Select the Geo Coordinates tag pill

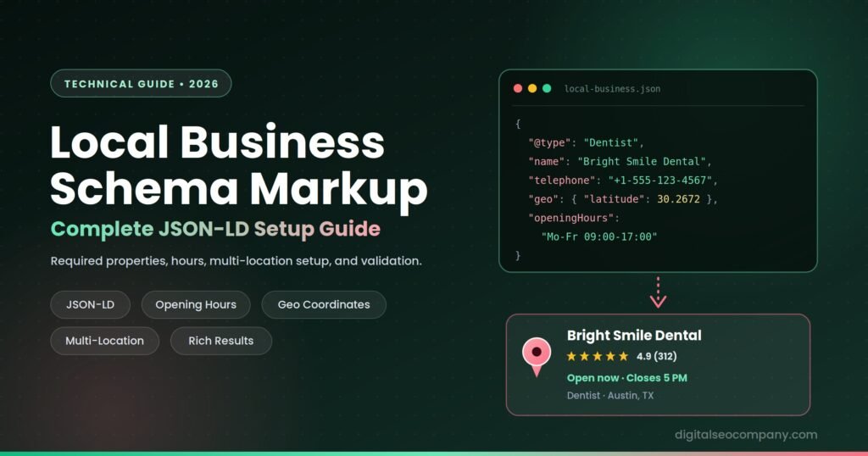324,304
